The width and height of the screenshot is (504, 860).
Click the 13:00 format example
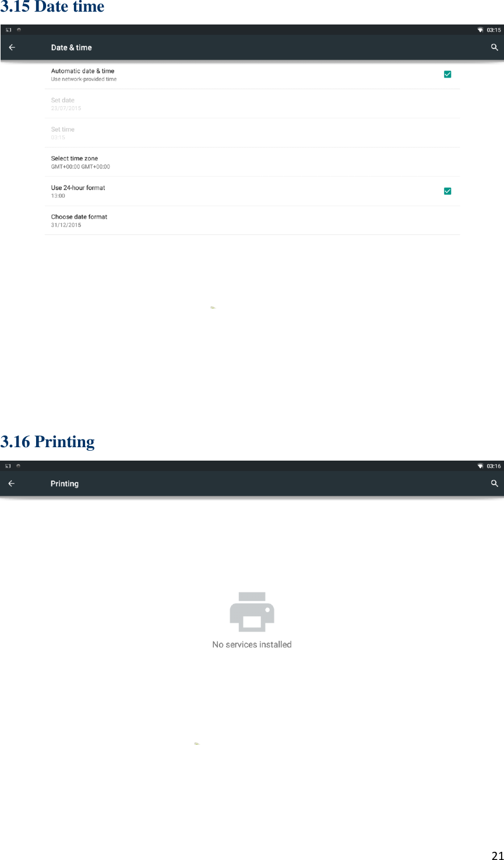[58, 196]
